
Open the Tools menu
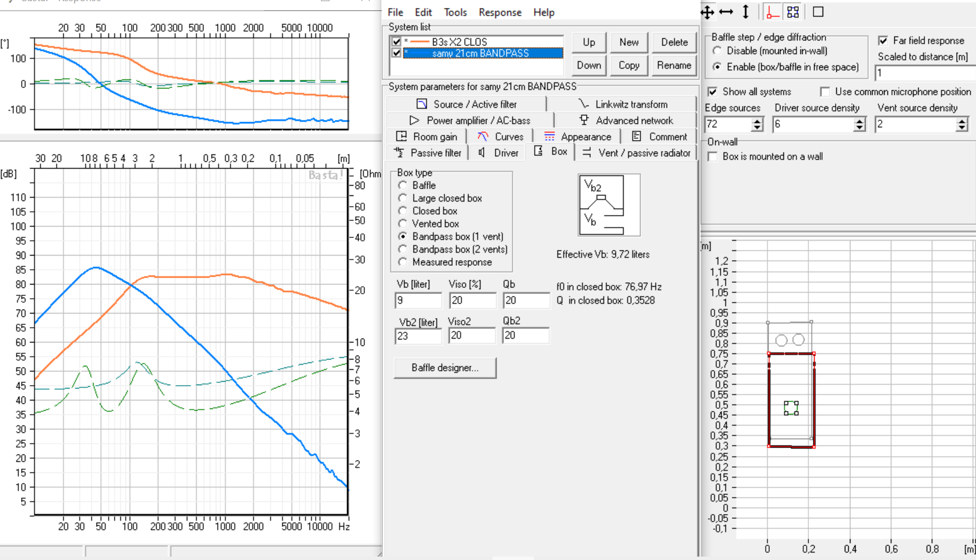455,12
